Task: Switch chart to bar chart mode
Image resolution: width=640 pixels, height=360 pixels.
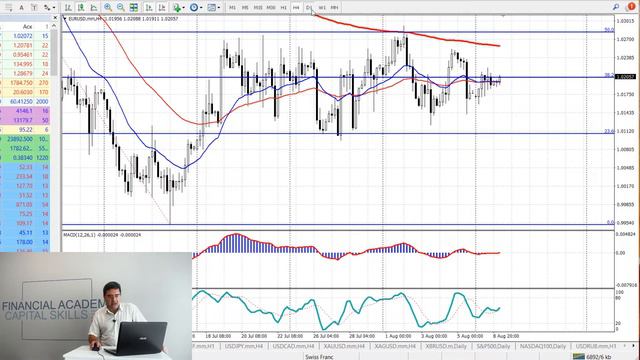Action: coord(68,7)
